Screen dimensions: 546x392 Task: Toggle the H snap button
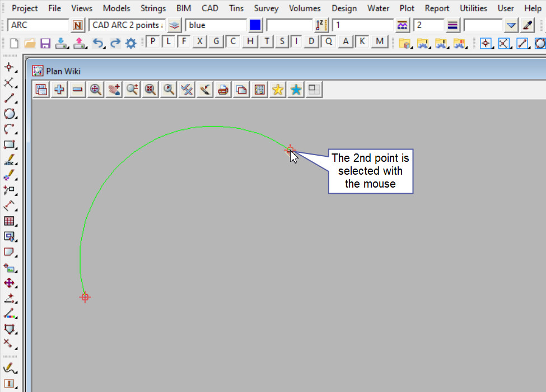(250, 41)
